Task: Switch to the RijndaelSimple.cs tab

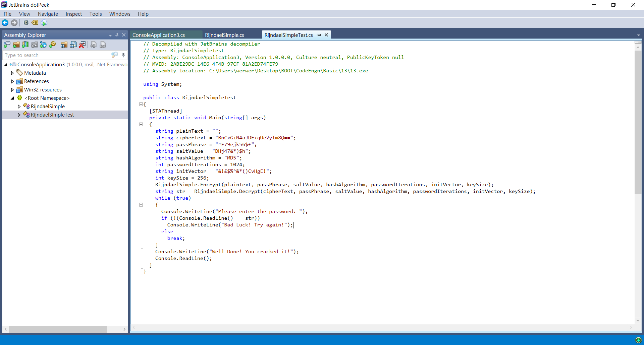Action: (224, 35)
